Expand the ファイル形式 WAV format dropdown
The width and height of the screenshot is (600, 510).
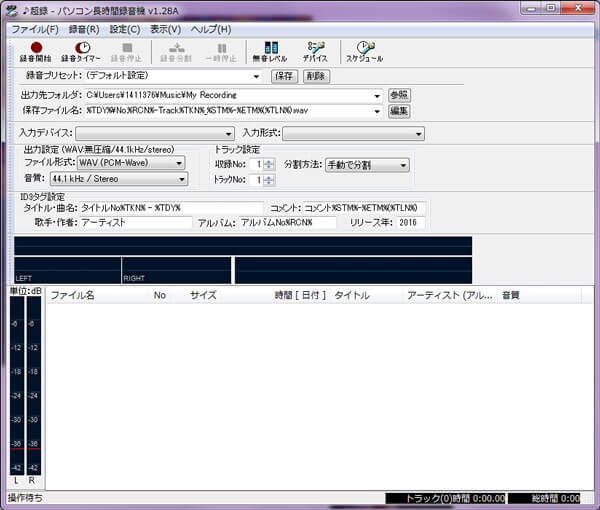pyautogui.click(x=180, y=163)
